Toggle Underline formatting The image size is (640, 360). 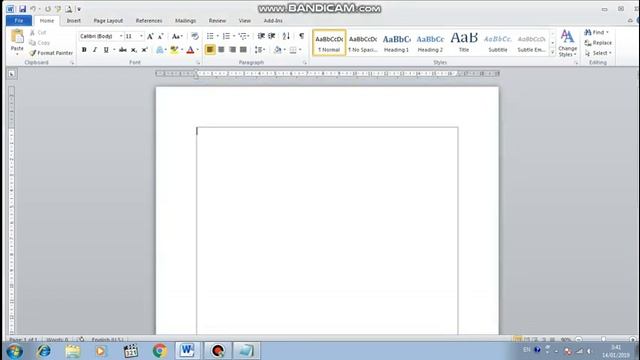tap(106, 50)
